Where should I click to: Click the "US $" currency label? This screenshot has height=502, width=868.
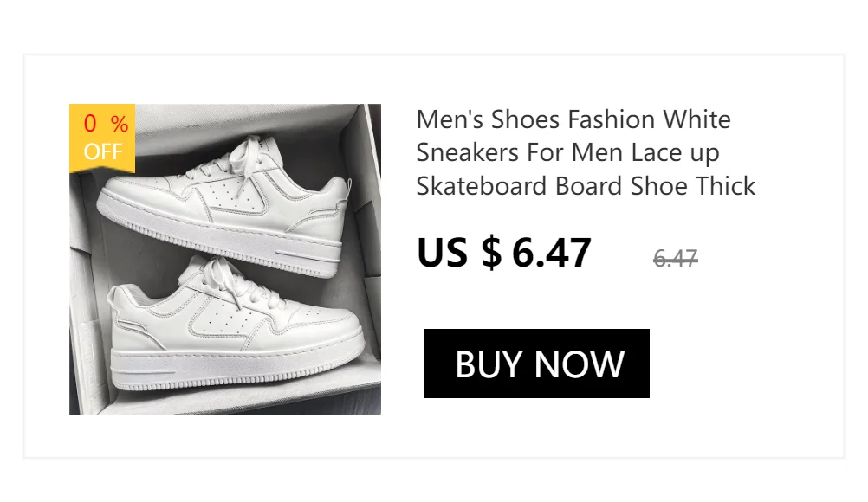pyautogui.click(x=459, y=253)
